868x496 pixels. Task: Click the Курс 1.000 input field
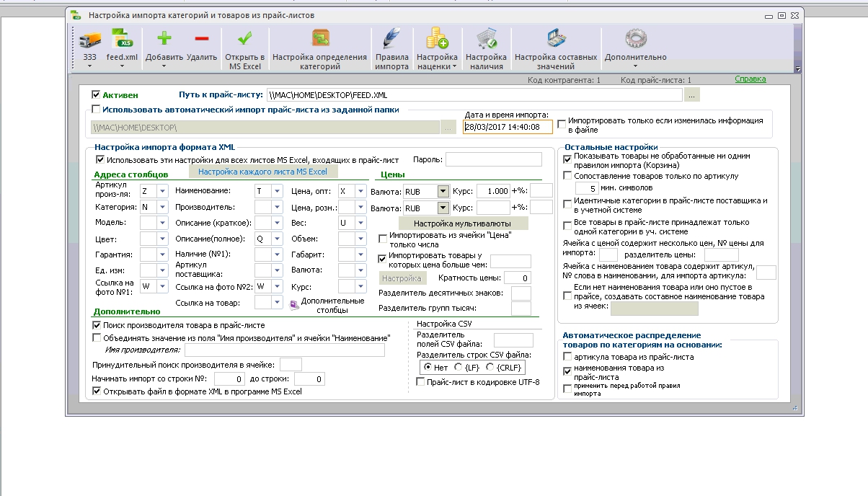(x=492, y=191)
